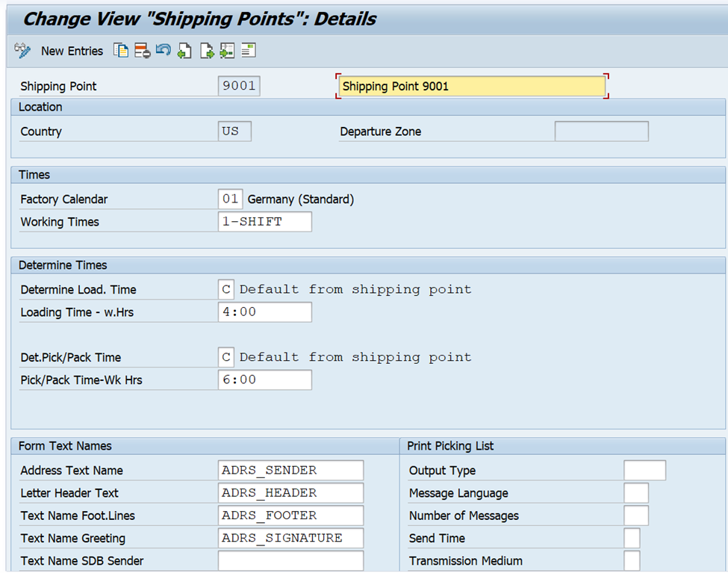This screenshot has height=573, width=728.
Task: Click the Message Language field
Action: pos(636,492)
